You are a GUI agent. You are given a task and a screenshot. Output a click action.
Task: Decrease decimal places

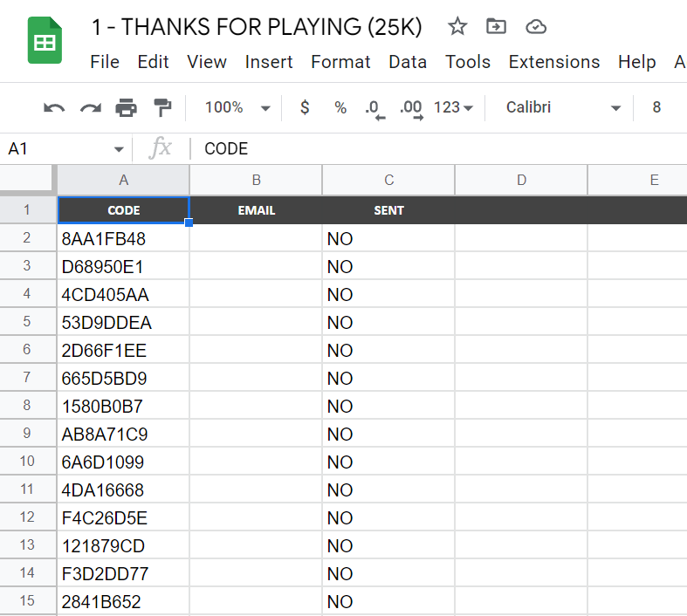375,109
